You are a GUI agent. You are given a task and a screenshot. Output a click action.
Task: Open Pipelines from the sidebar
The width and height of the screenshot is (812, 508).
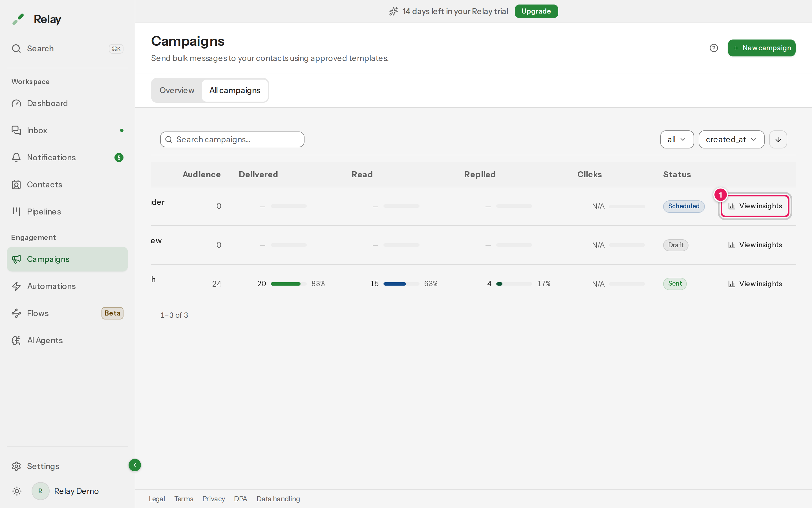click(67, 212)
